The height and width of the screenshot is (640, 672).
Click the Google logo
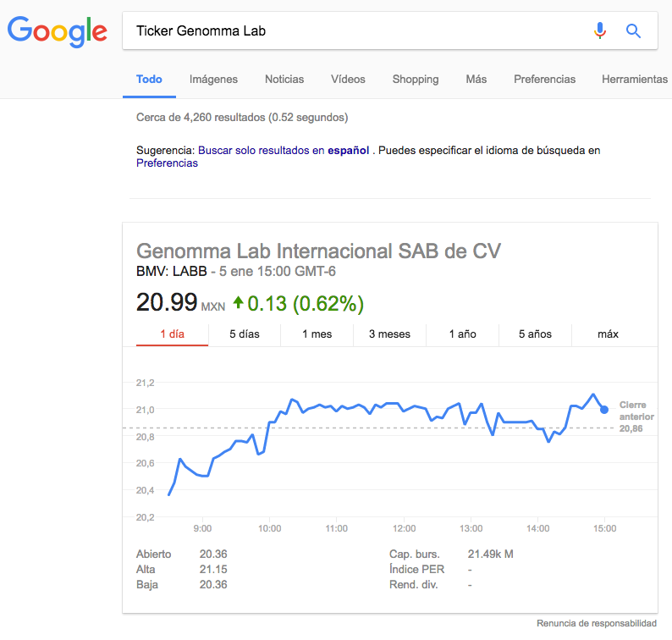tap(57, 31)
